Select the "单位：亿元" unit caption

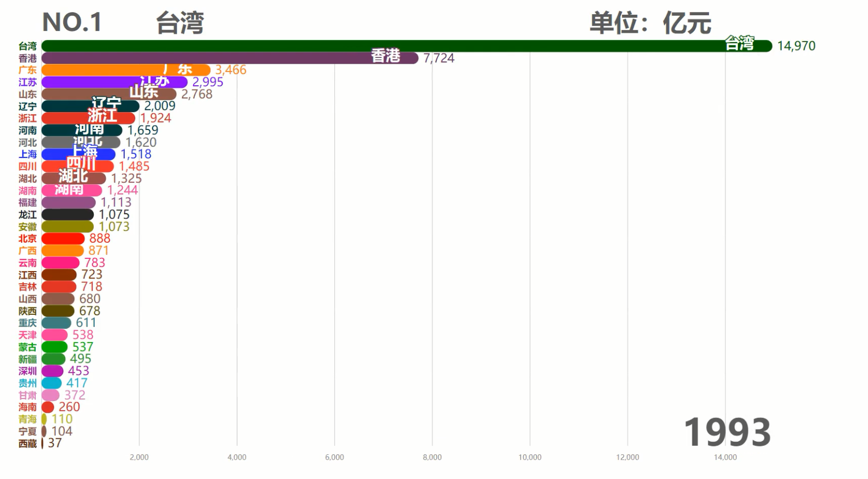coord(650,23)
